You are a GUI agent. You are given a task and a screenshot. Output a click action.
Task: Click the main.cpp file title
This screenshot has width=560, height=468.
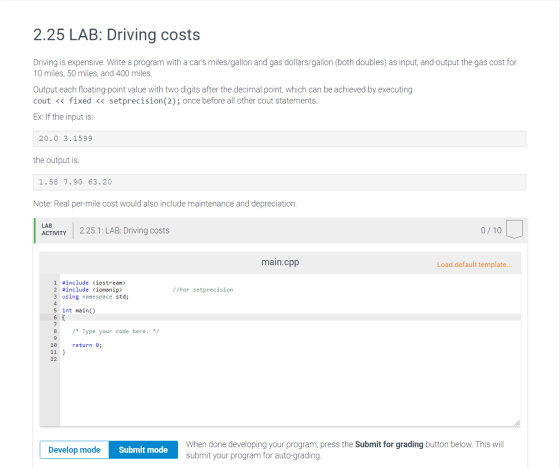(x=280, y=262)
